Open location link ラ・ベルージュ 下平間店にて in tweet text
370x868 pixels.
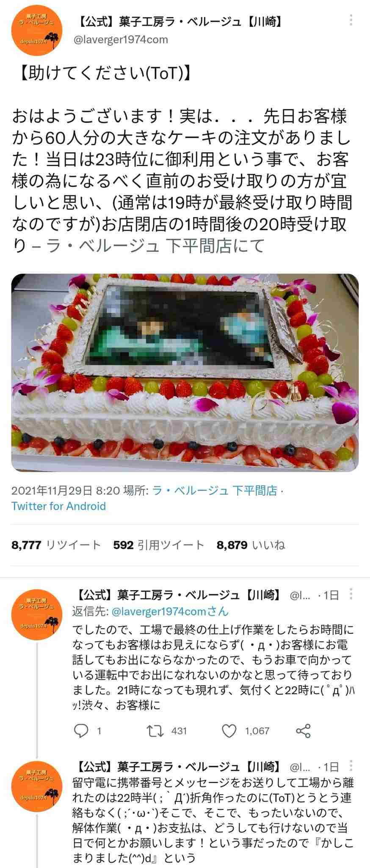tap(155, 246)
